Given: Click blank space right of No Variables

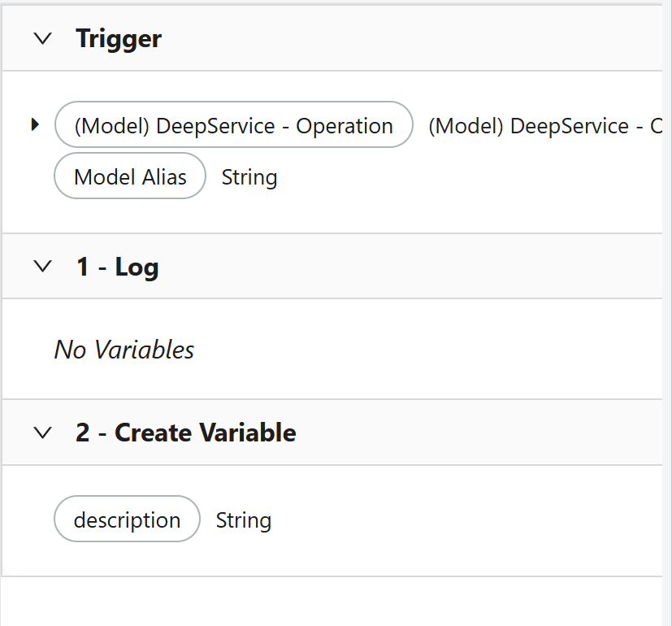Looking at the screenshot, I should click(428, 350).
